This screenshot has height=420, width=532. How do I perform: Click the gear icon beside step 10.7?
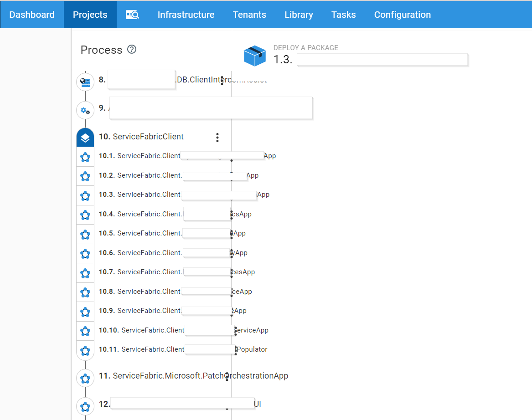click(85, 273)
